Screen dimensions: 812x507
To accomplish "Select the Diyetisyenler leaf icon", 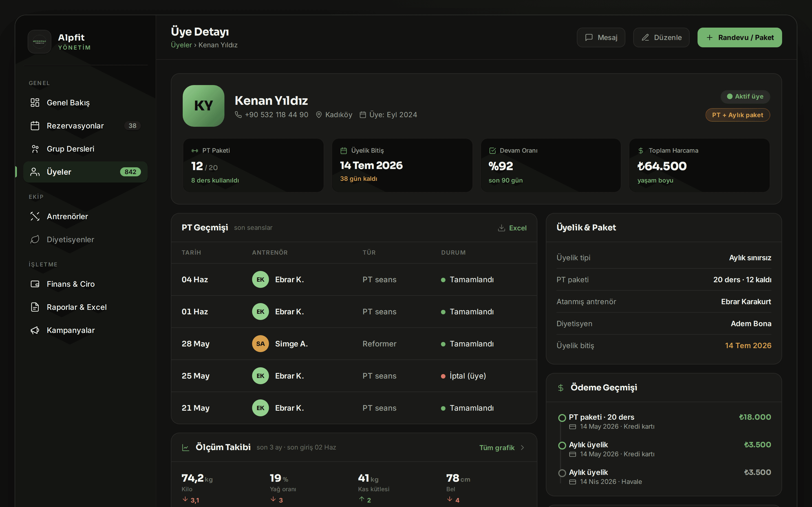I will [x=35, y=239].
